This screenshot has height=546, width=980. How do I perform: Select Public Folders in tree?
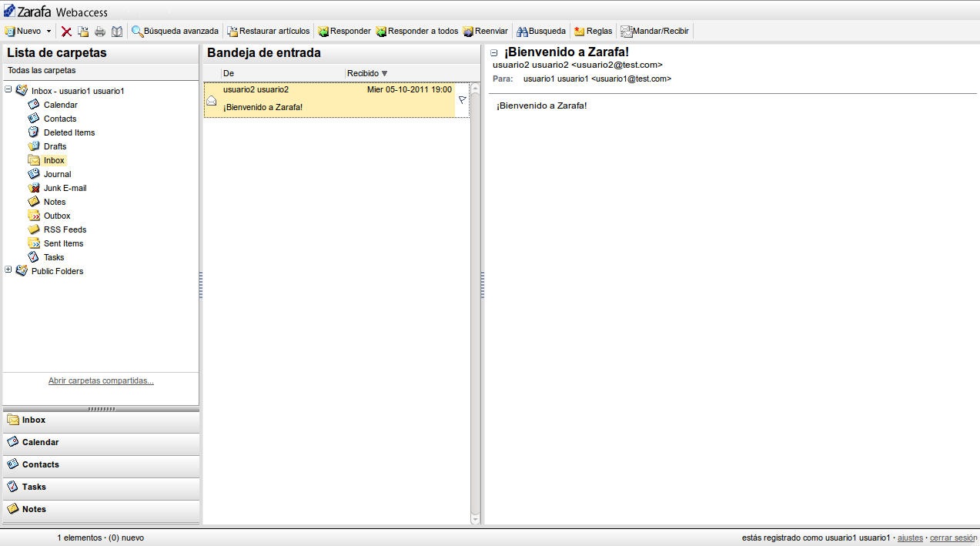click(57, 271)
